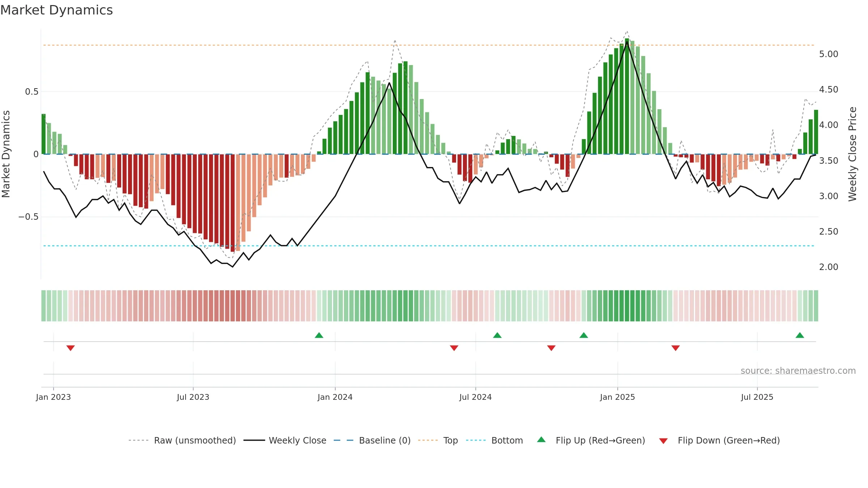Click the vertical Market Dynamics axis title
The height and width of the screenshot is (488, 868).
point(6,154)
